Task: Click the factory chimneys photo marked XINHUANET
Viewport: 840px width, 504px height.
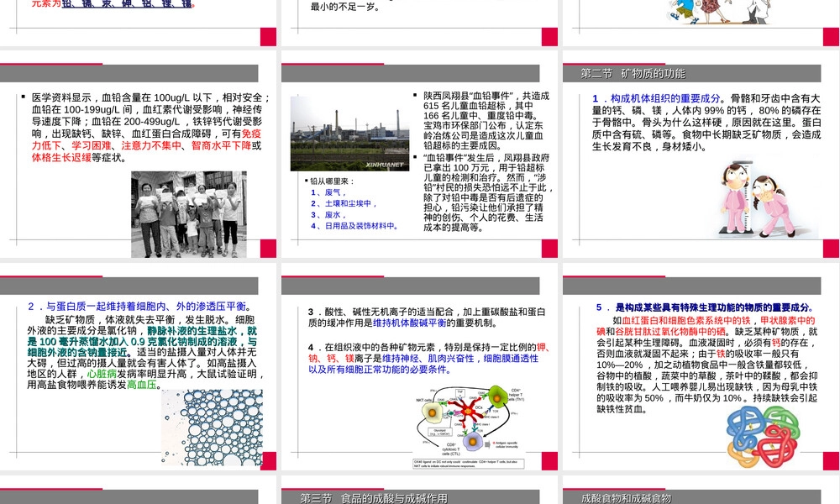Action: pos(349,134)
